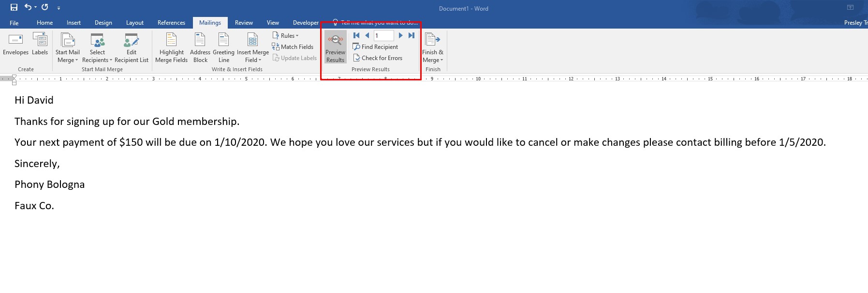
Task: Click the Presley account name
Action: (855, 23)
